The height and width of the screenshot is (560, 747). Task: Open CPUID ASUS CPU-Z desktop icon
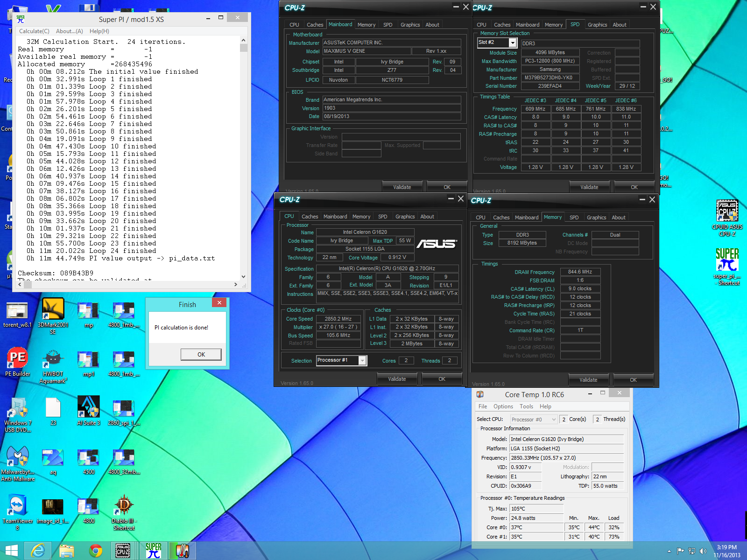pos(727,218)
